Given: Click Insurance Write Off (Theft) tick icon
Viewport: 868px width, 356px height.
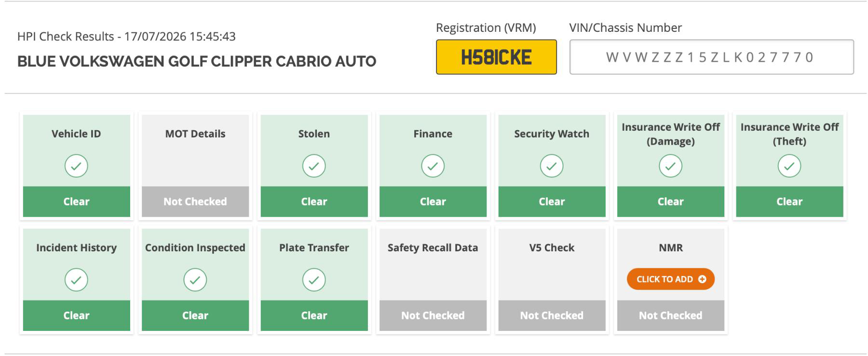Looking at the screenshot, I should coord(789,166).
